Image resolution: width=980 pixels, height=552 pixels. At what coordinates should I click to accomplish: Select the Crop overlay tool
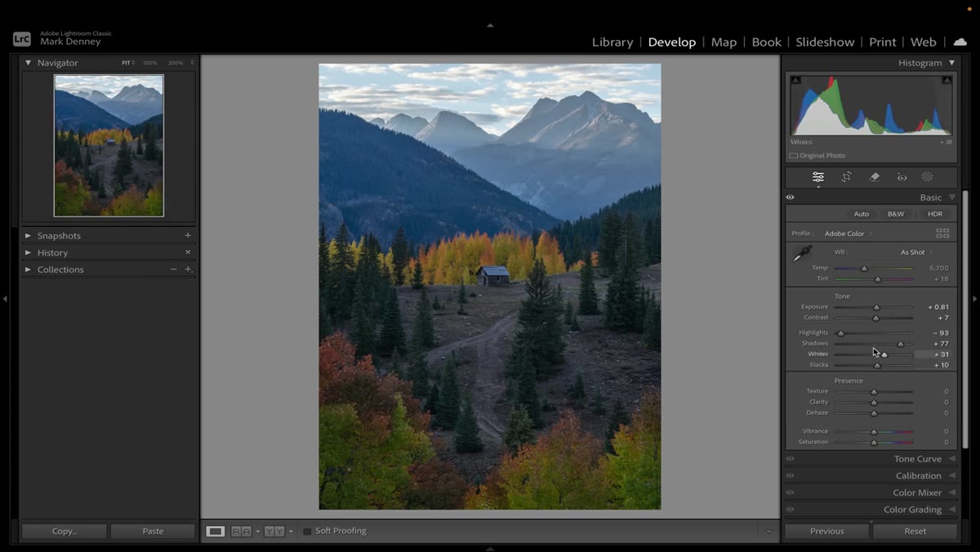[846, 177]
